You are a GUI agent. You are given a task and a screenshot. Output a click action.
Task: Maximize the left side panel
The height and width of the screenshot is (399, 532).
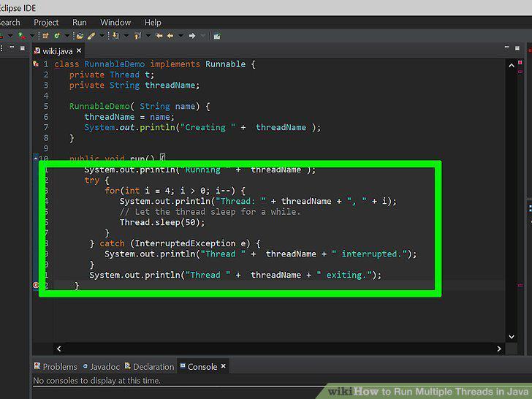pyautogui.click(x=23, y=48)
